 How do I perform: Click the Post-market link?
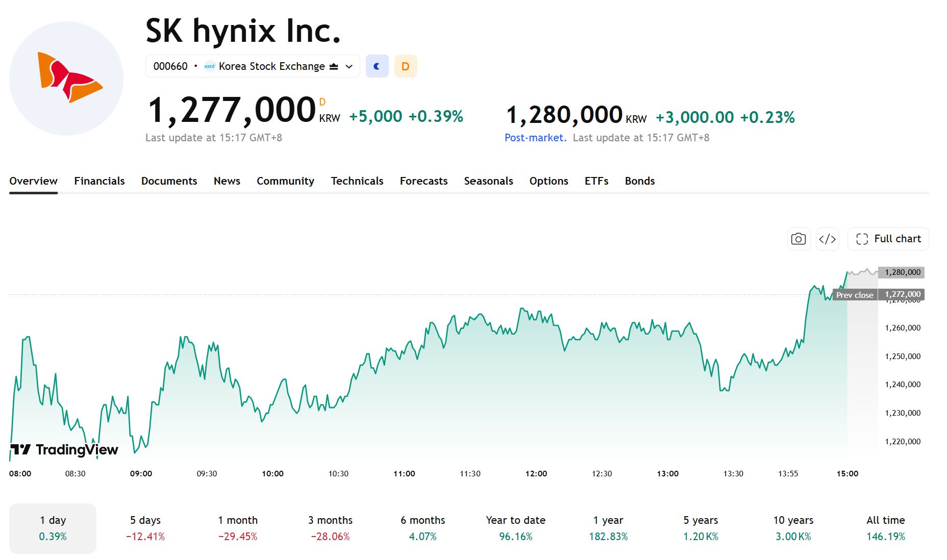click(x=535, y=138)
